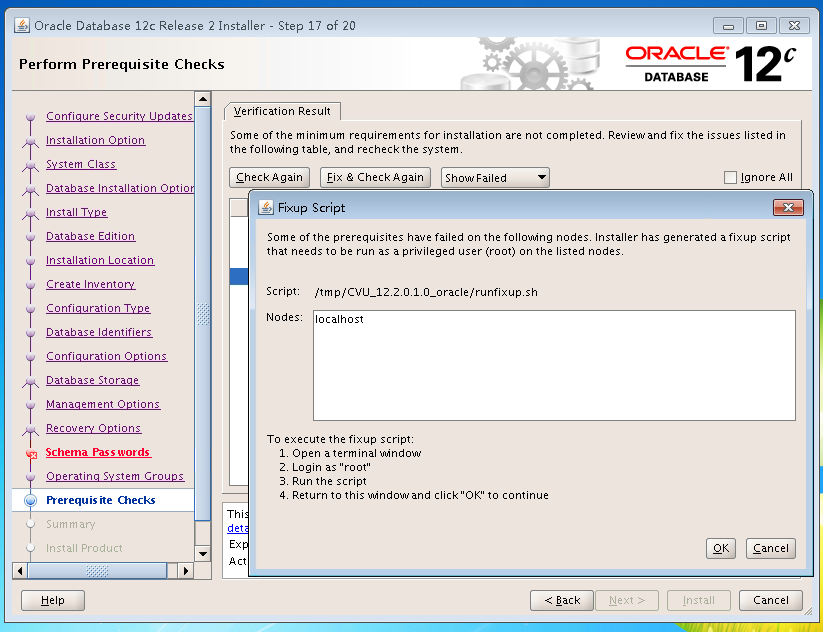Open Database Installation Option step
The image size is (823, 632).
tap(120, 188)
